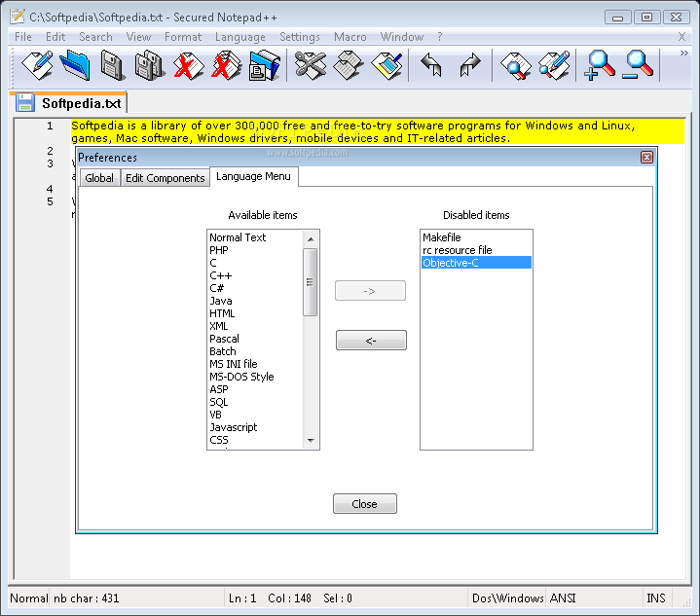Click the New document toolbar icon
700x616 pixels.
[38, 65]
